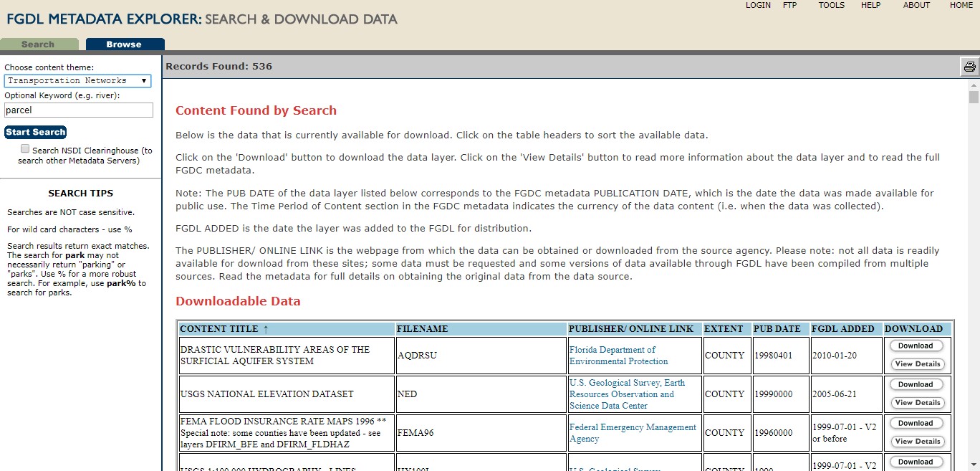Open the content theme dropdown
The height and width of the screenshot is (471, 980).
pos(77,81)
